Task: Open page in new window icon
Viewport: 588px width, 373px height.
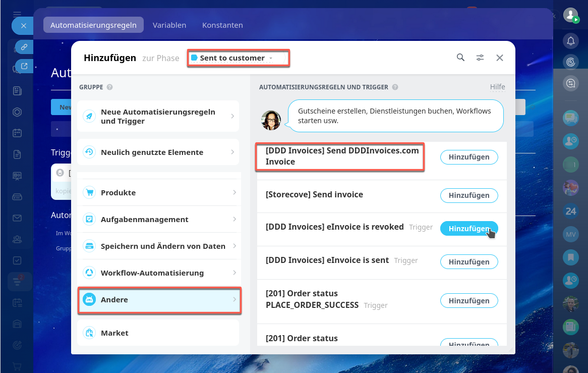Action: click(24, 66)
